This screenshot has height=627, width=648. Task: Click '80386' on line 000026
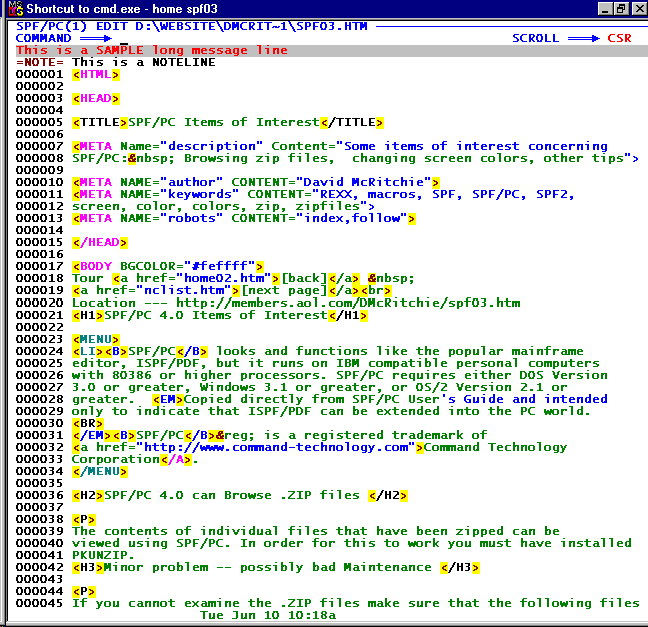[x=132, y=375]
